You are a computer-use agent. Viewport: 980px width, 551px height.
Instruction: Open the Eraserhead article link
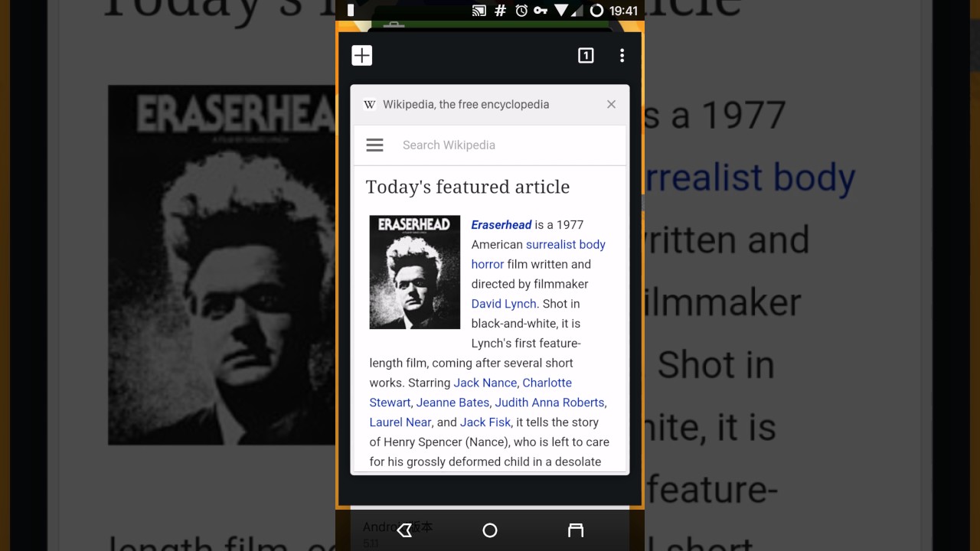501,224
